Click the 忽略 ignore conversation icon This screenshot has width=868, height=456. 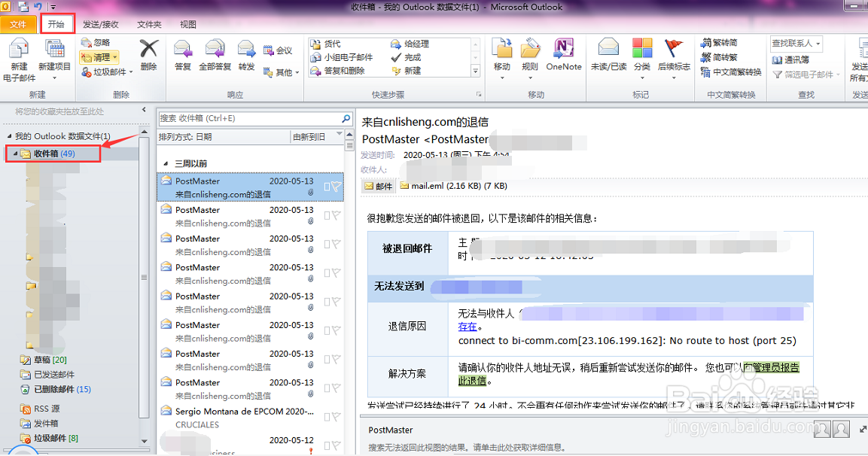(96, 43)
